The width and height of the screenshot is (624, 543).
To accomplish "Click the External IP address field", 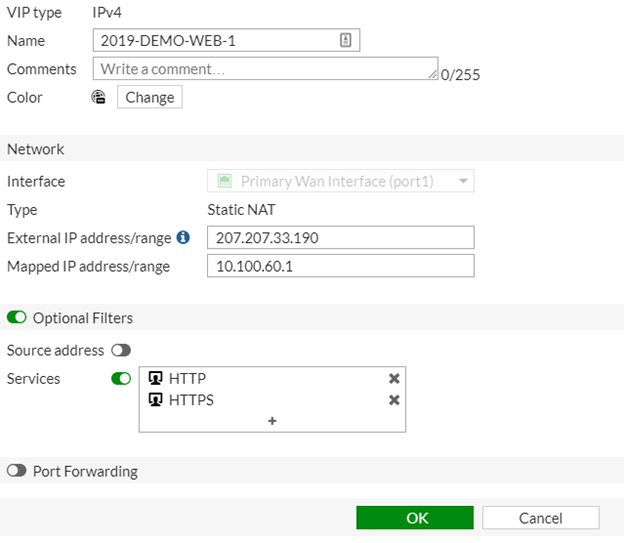I will [x=341, y=238].
